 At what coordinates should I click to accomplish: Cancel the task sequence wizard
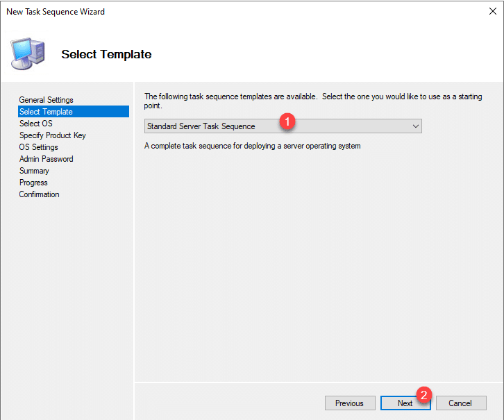[460, 403]
